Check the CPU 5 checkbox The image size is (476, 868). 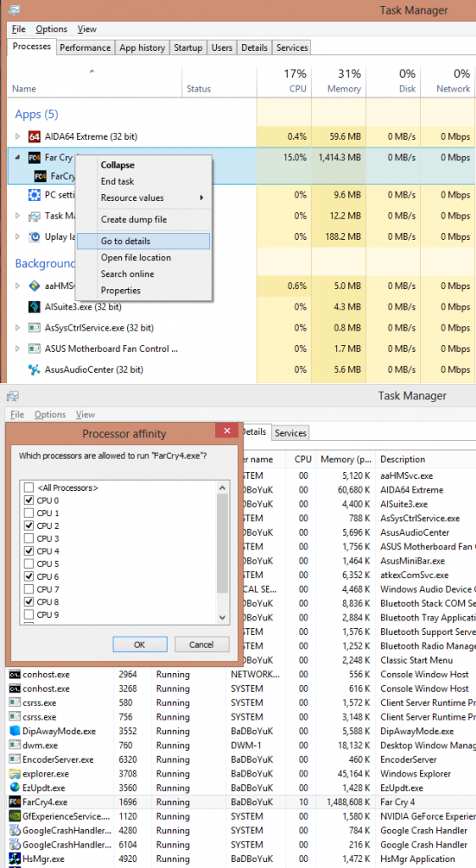coord(29,564)
